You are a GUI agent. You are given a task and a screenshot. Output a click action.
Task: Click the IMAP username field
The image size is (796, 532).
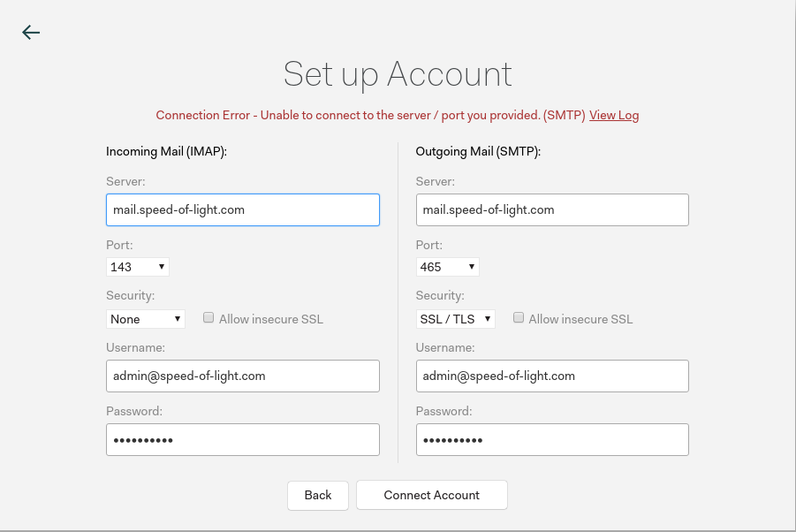242,376
